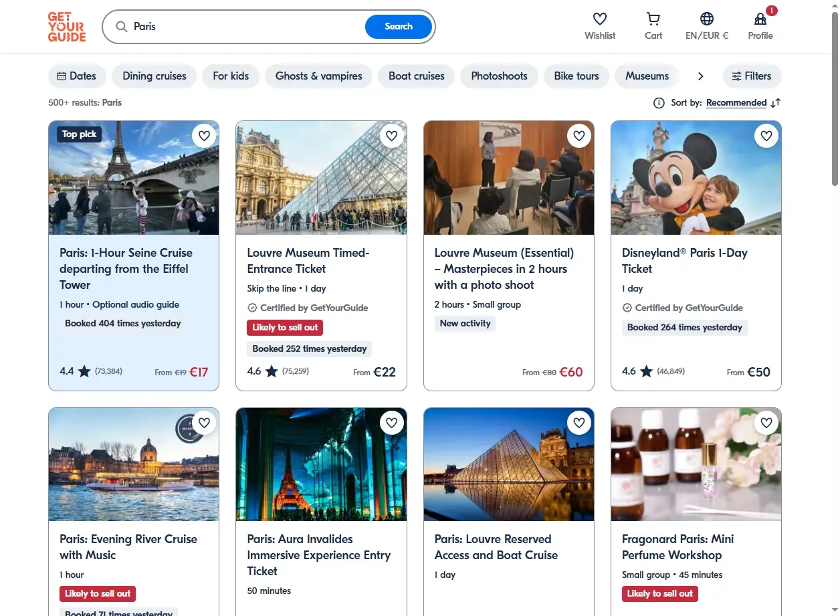Select the Bike tours category chip
The image size is (840, 616).
pos(576,76)
